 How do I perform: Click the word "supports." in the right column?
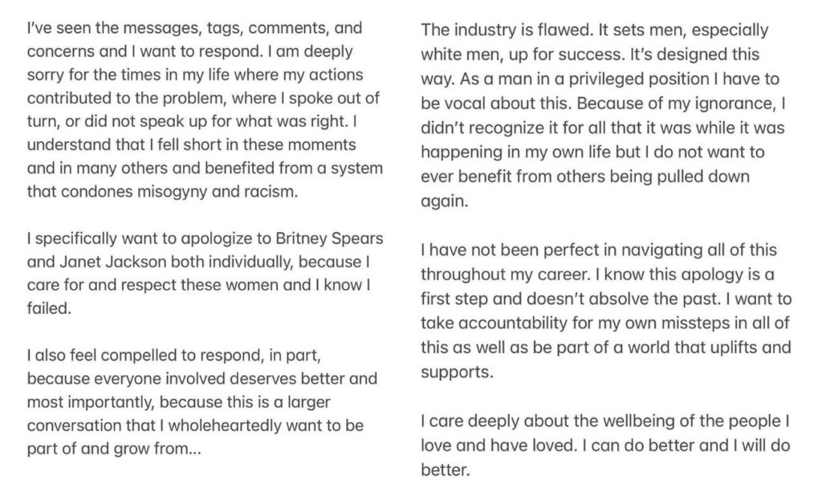click(x=457, y=372)
